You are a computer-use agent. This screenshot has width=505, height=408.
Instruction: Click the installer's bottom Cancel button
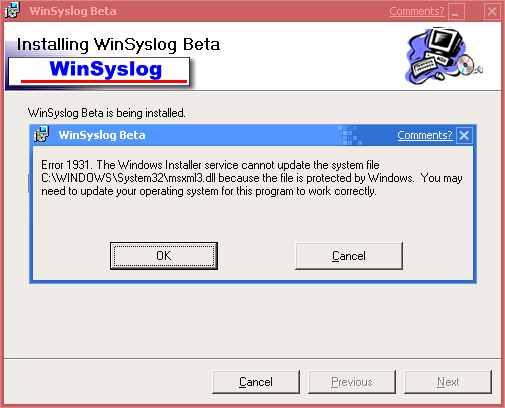tap(256, 382)
